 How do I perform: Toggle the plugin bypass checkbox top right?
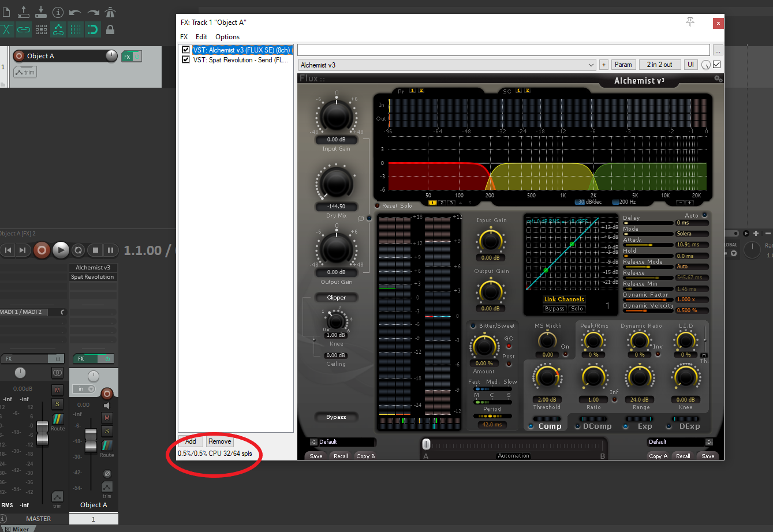tap(717, 65)
